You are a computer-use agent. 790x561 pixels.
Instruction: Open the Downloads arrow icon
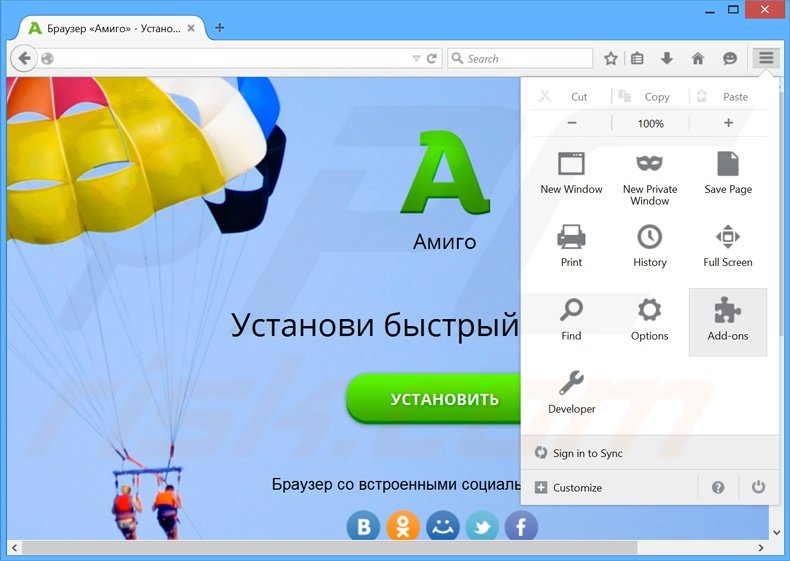coord(667,58)
